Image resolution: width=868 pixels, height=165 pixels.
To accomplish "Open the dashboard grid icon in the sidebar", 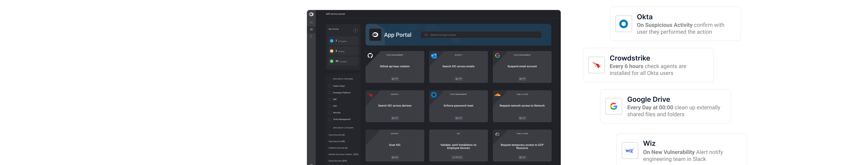I will (311, 23).
